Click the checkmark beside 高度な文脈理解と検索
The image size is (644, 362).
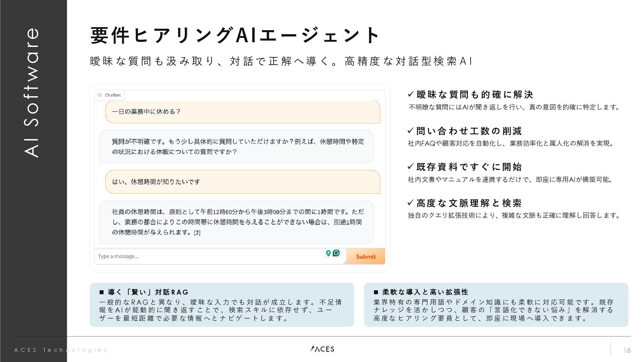pos(411,203)
